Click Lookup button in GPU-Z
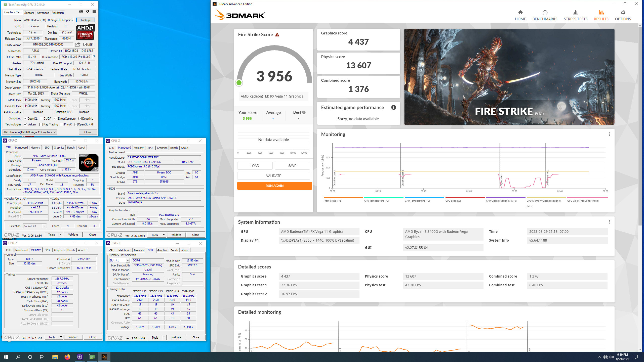This screenshot has height=362, width=644. click(86, 20)
